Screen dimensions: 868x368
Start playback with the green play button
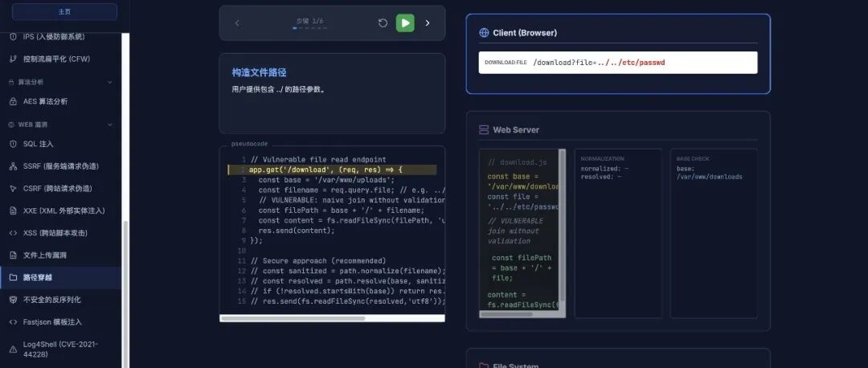tap(405, 22)
